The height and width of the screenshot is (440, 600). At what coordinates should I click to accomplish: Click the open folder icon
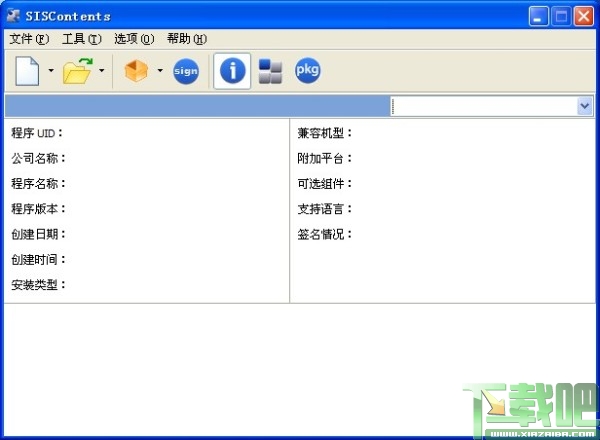tap(78, 71)
